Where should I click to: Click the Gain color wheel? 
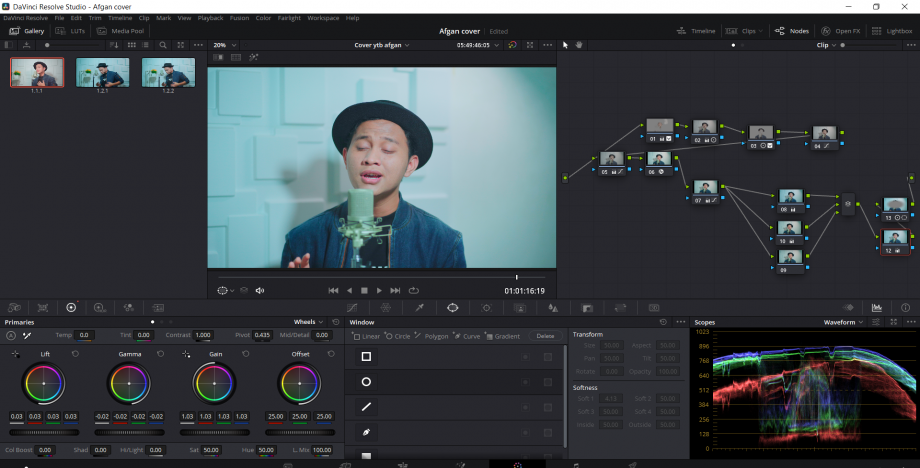point(214,382)
